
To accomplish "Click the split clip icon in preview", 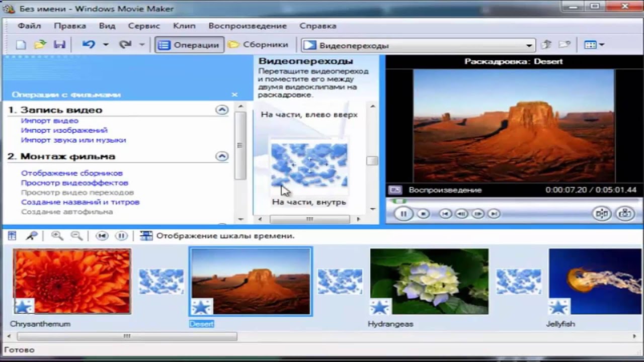I will point(602,214).
